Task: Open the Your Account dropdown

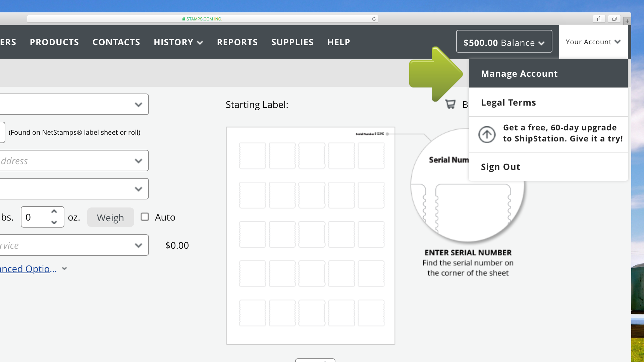Action: [593, 42]
